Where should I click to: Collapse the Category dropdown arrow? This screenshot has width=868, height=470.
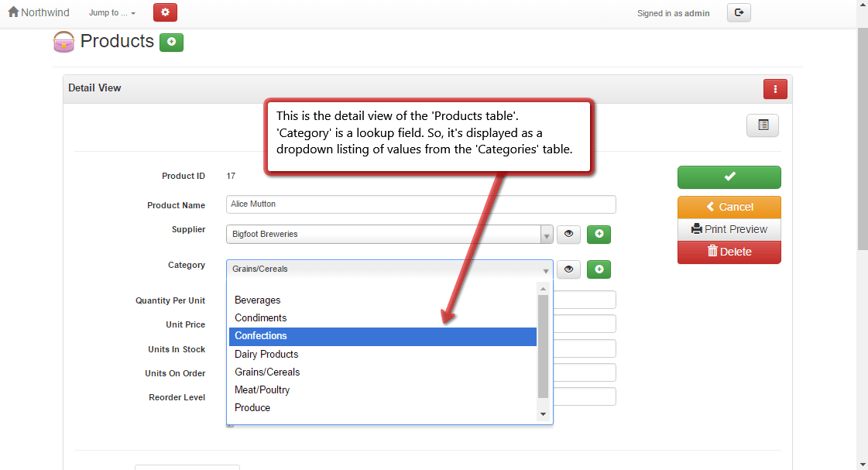547,269
